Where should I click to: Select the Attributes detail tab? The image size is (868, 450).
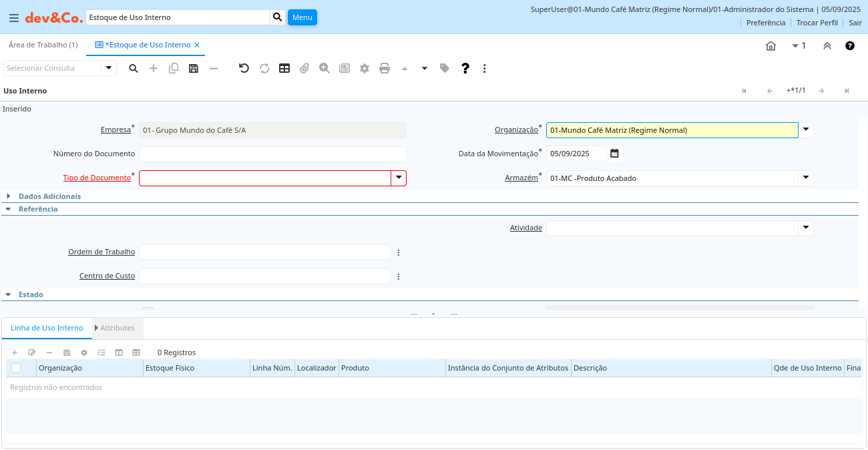[x=117, y=328]
